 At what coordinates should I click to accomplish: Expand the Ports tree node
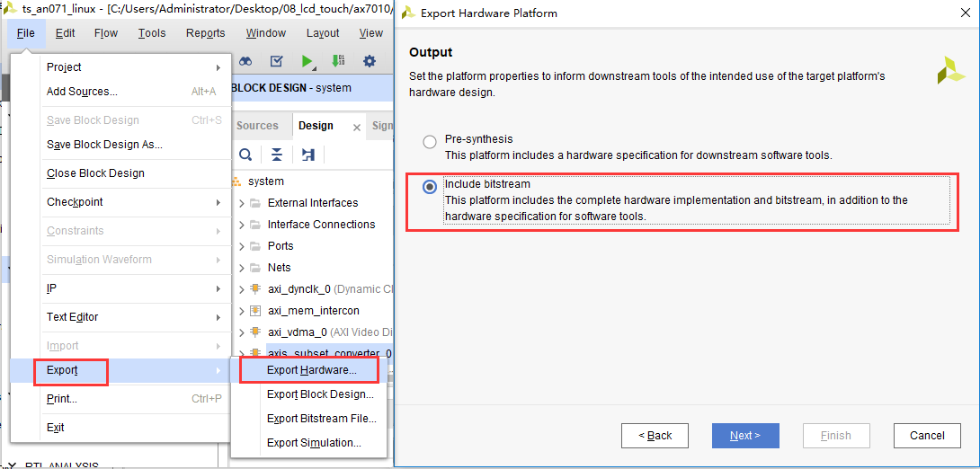tap(242, 246)
